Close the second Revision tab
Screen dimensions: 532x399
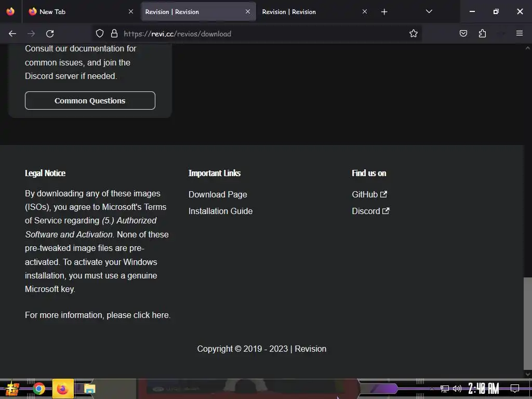[364, 11]
